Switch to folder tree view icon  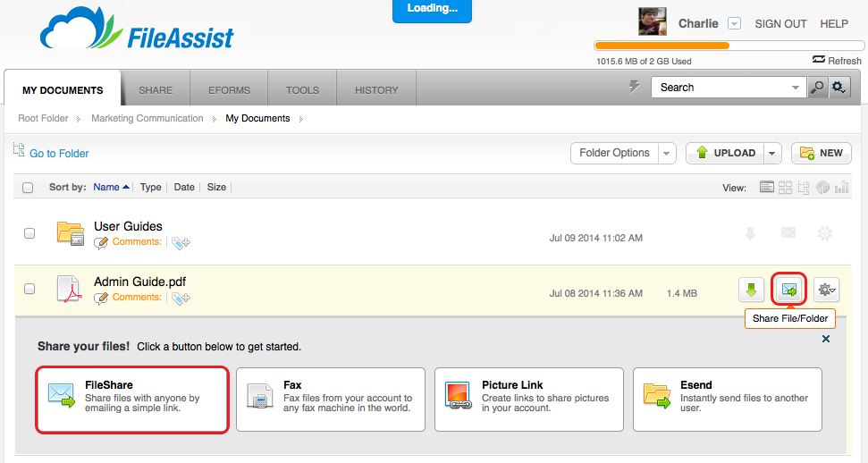coord(804,187)
